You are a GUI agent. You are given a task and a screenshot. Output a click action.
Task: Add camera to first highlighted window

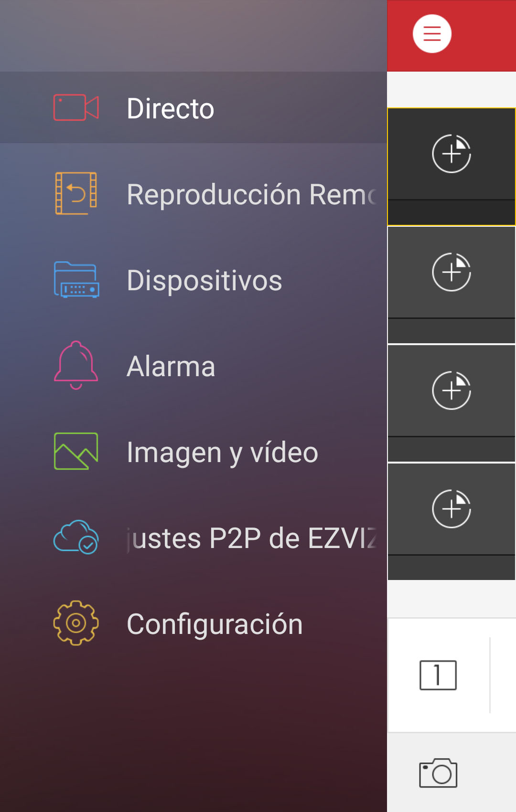(x=451, y=154)
